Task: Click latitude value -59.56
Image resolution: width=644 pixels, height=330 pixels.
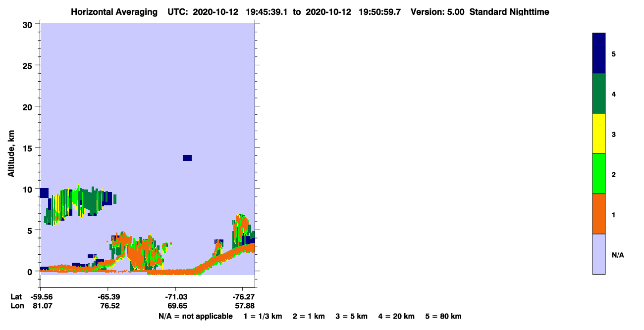Action: click(41, 297)
